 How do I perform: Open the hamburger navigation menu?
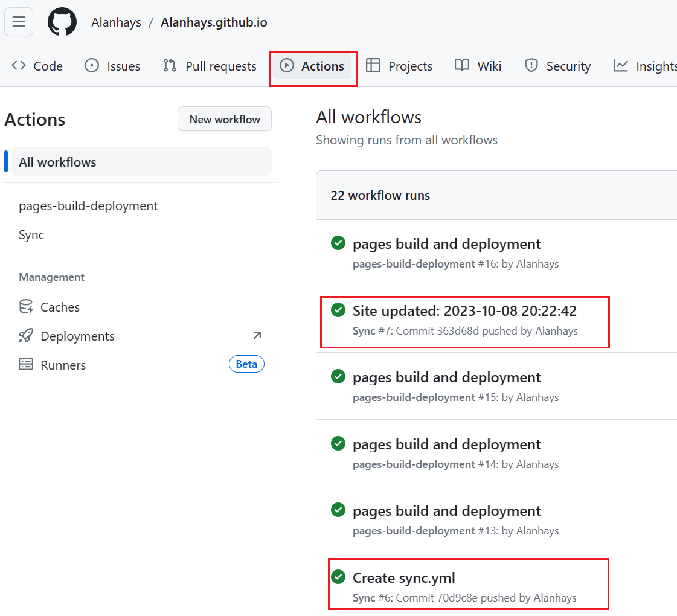click(19, 22)
